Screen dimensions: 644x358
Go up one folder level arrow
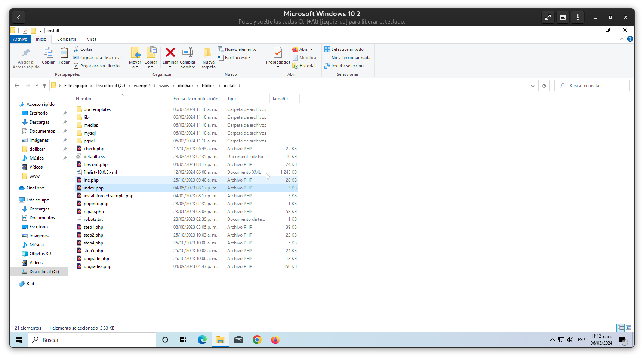(x=44, y=86)
